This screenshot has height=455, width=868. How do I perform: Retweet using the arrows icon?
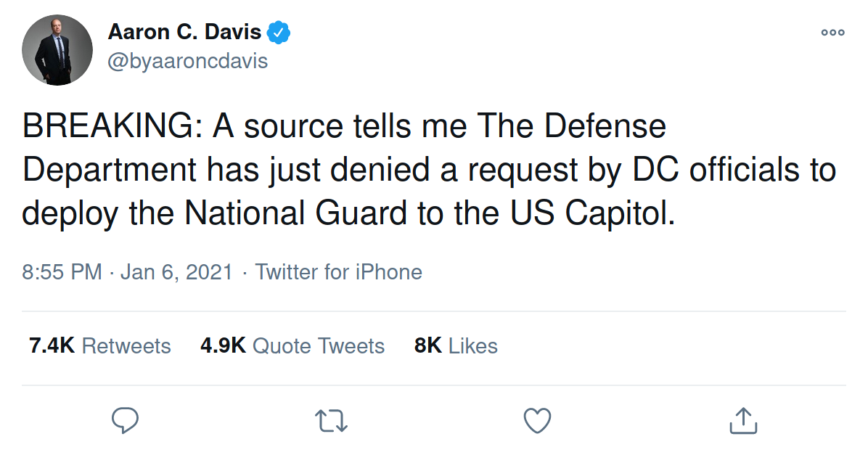332,420
